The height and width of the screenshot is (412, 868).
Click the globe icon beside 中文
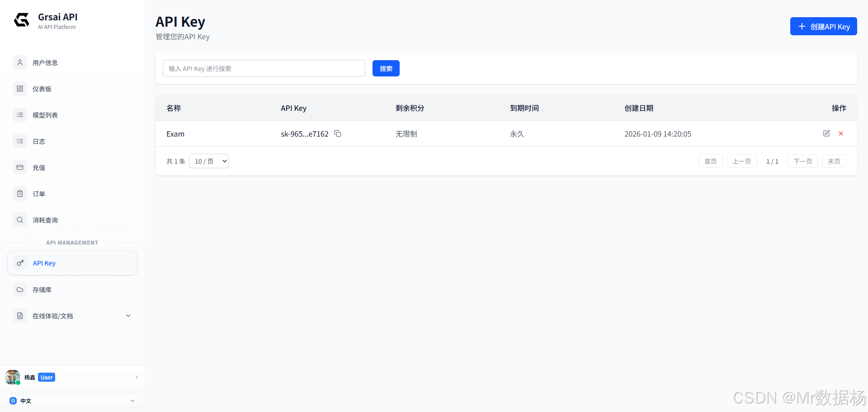point(13,401)
